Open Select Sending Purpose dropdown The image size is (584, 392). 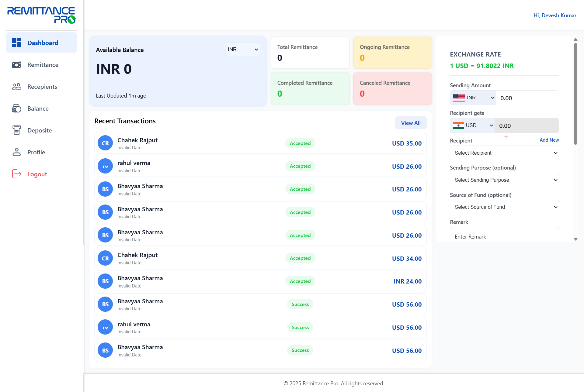504,180
